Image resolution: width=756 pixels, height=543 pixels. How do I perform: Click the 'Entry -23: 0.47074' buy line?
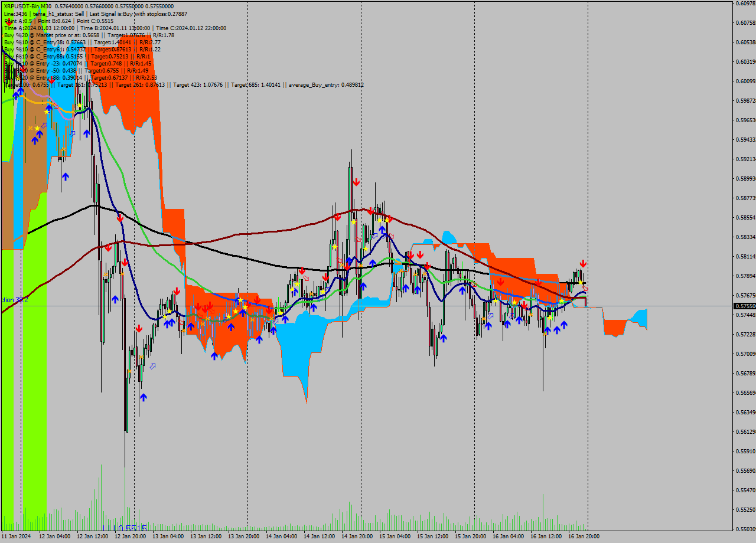[77, 63]
